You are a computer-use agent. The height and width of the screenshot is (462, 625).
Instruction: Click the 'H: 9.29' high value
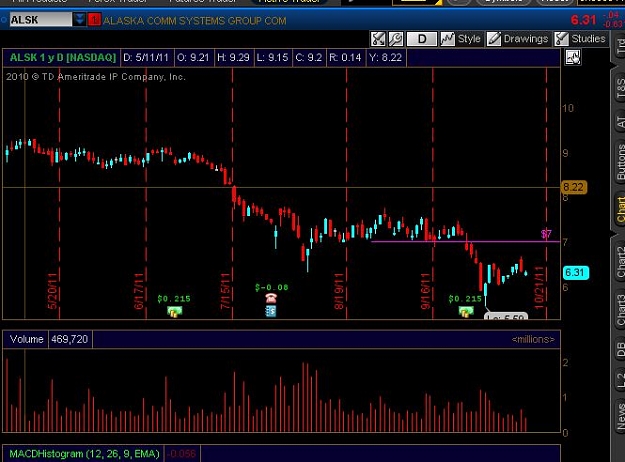tap(233, 58)
